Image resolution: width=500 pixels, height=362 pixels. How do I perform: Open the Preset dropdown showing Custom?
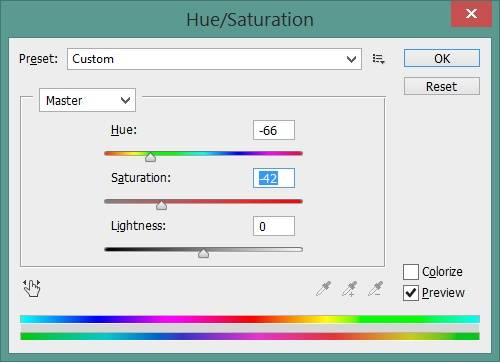(x=214, y=59)
